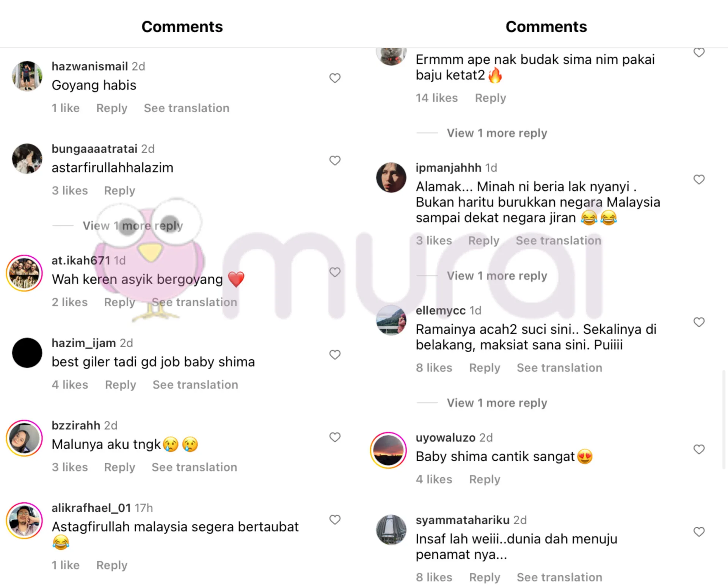Expand replies under ellemycc's comment
Viewport: 728px width, 586px height.
point(497,403)
